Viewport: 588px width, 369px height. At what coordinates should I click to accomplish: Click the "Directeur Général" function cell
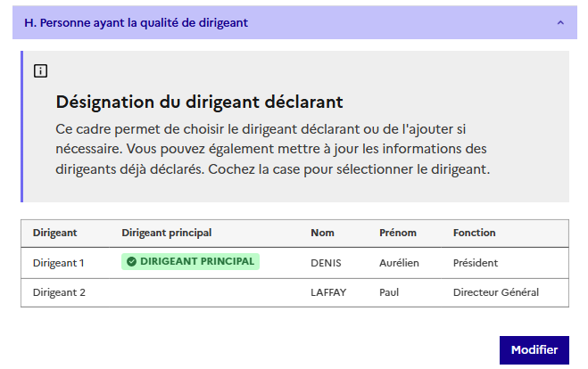[496, 292]
